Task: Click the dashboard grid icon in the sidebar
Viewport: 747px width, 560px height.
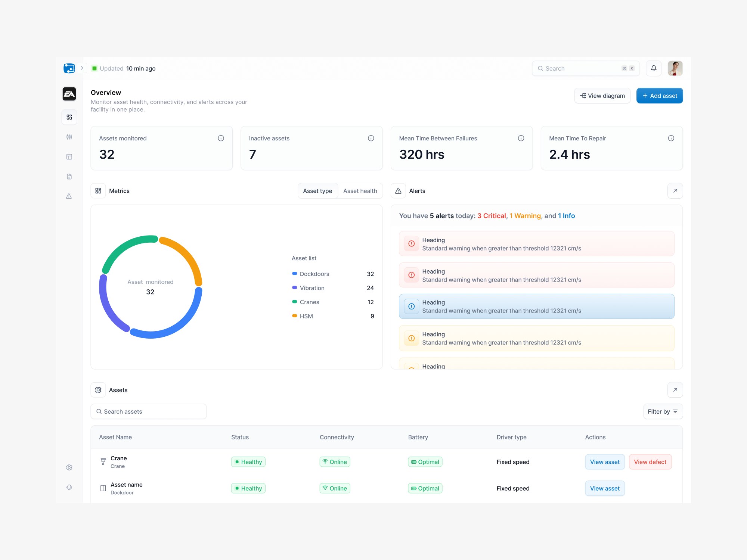Action: (69, 117)
